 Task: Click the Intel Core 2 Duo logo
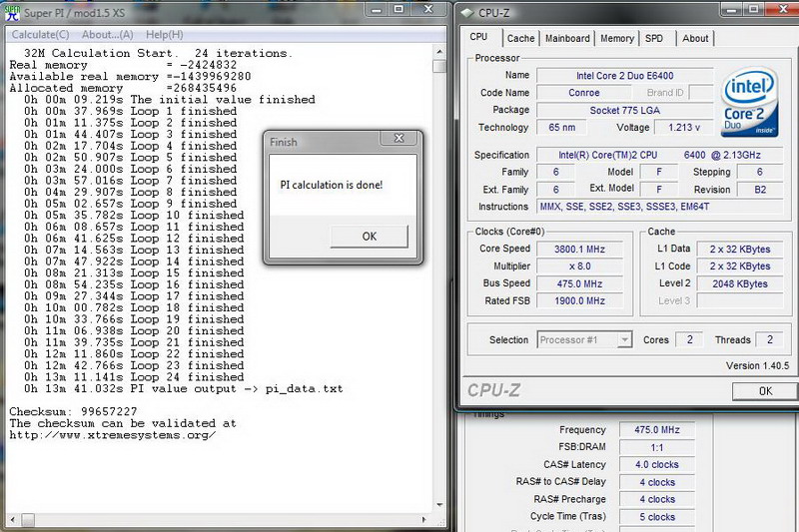[749, 102]
